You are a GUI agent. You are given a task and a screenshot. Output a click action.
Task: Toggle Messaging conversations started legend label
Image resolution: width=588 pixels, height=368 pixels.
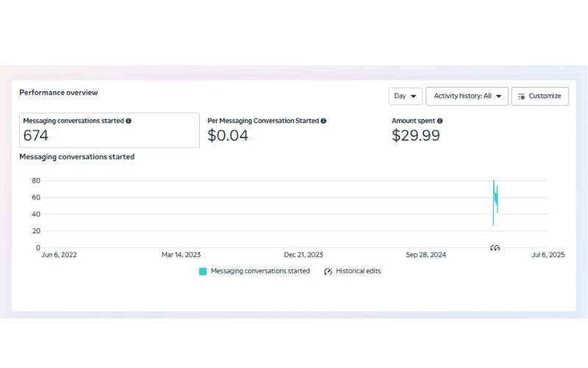260,271
